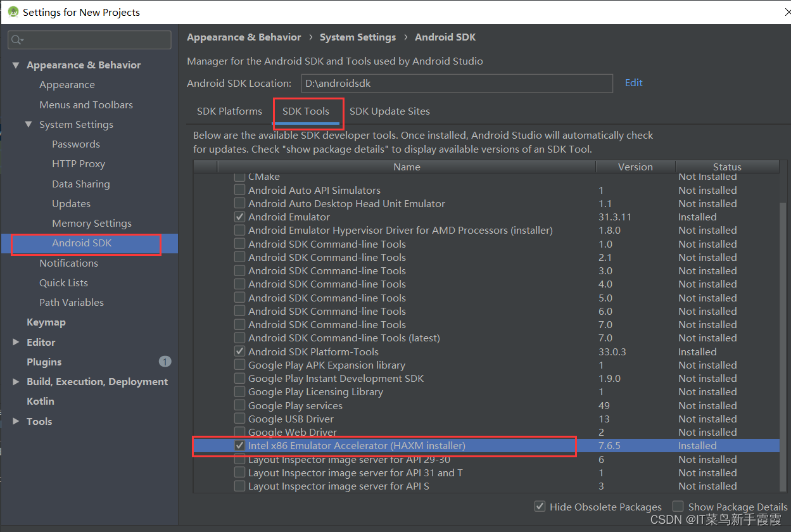Open the Updates settings page
Image resolution: width=791 pixels, height=532 pixels.
pyautogui.click(x=71, y=203)
